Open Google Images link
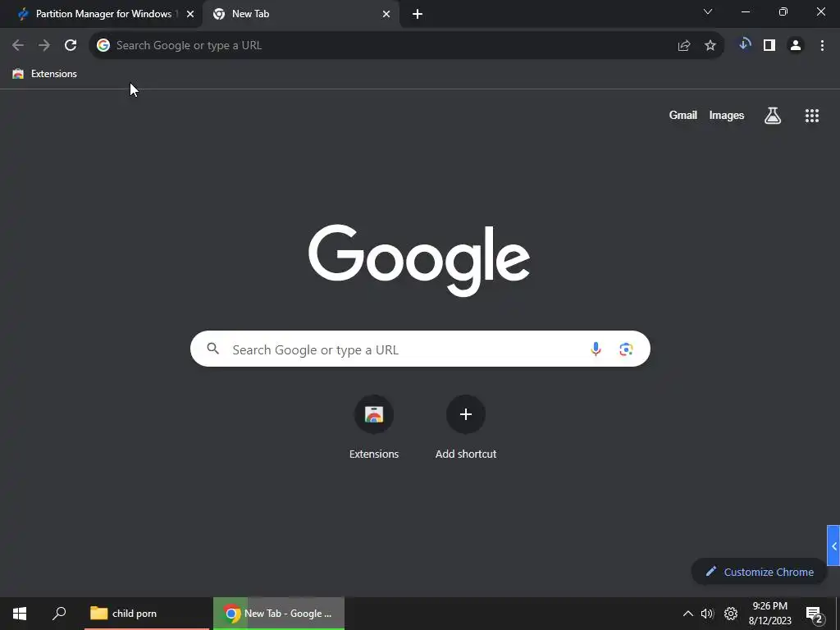The width and height of the screenshot is (840, 630). tap(727, 115)
